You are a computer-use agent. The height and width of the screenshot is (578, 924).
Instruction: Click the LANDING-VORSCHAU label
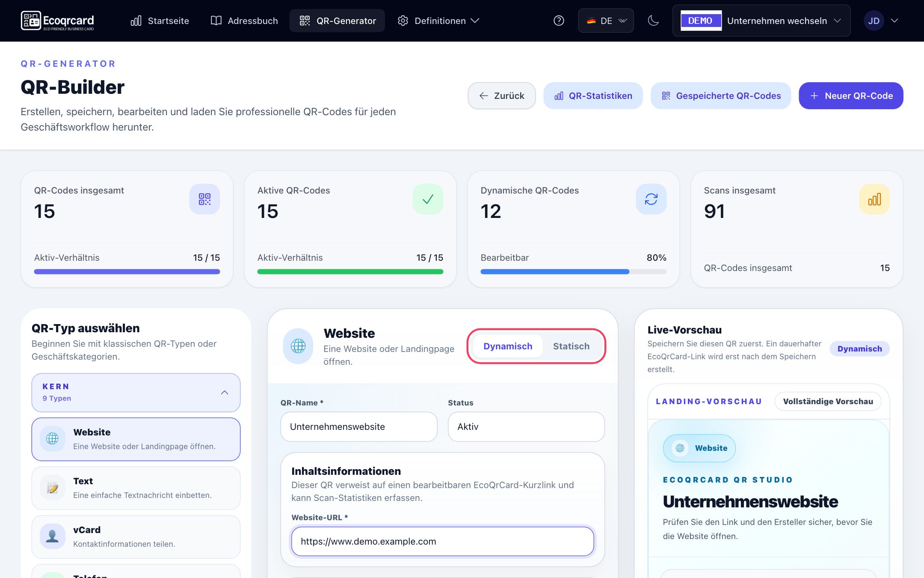(x=709, y=401)
